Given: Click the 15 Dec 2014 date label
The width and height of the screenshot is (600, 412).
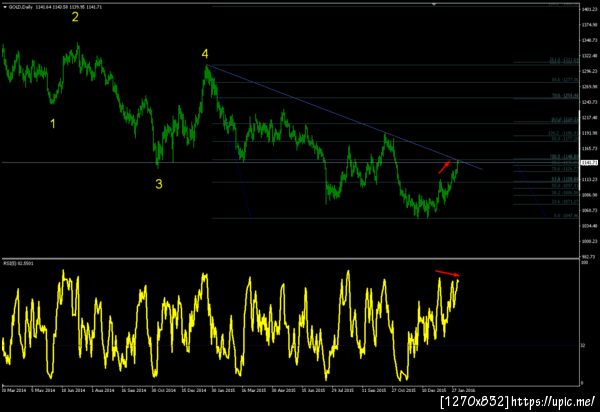Looking at the screenshot, I should tap(193, 391).
